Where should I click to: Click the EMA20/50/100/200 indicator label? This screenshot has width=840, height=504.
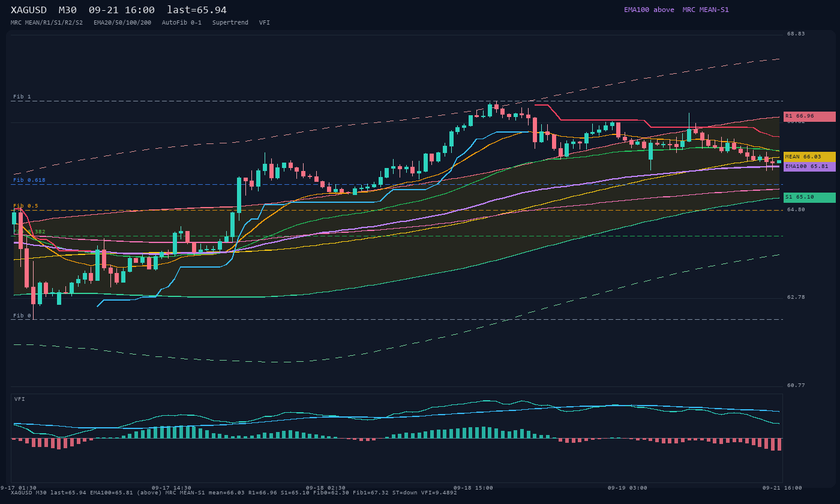pyautogui.click(x=122, y=23)
